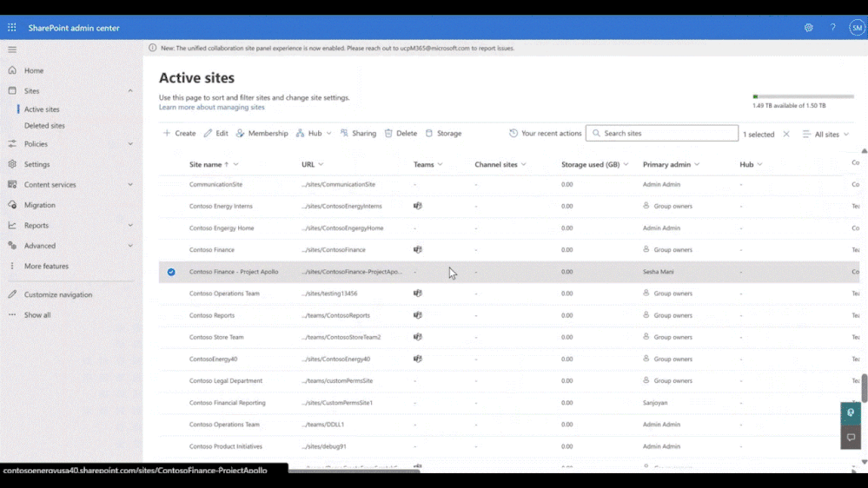This screenshot has height=488, width=868.
Task: Open the teal help widget button
Action: pos(851,412)
